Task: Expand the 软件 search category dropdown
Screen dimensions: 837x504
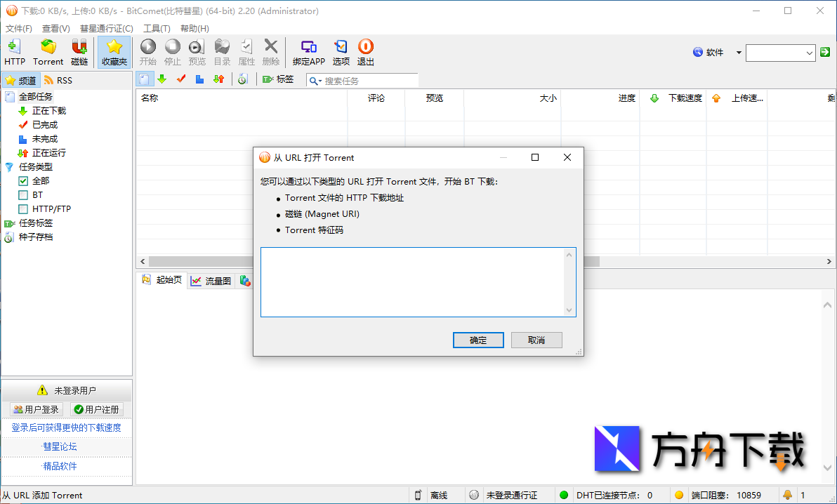Action: click(739, 53)
